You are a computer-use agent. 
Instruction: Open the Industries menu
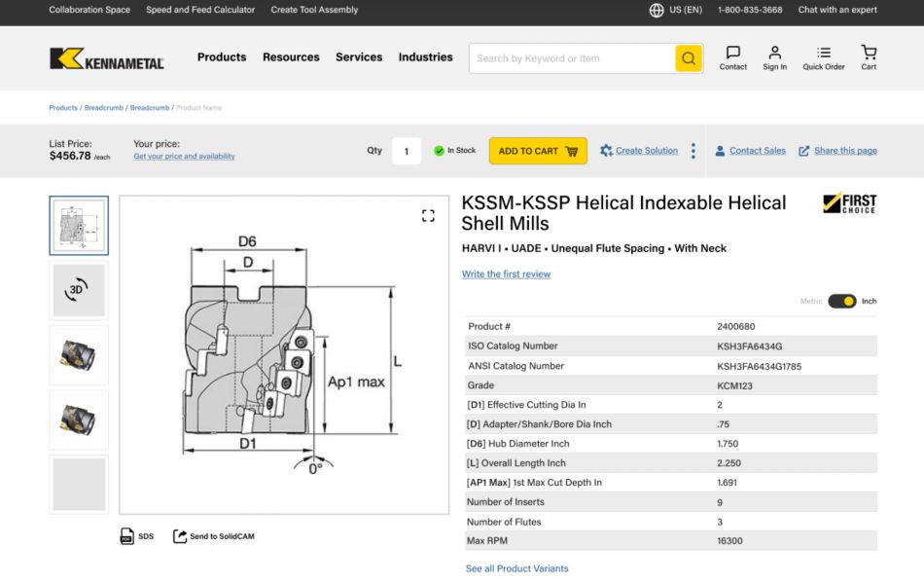click(425, 57)
